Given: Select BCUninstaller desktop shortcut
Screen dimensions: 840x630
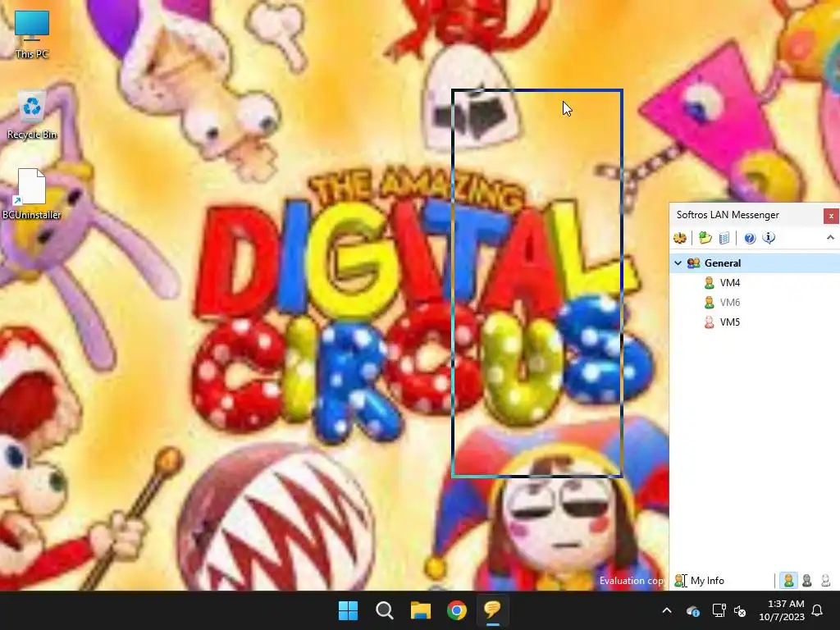Looking at the screenshot, I should tap(32, 194).
